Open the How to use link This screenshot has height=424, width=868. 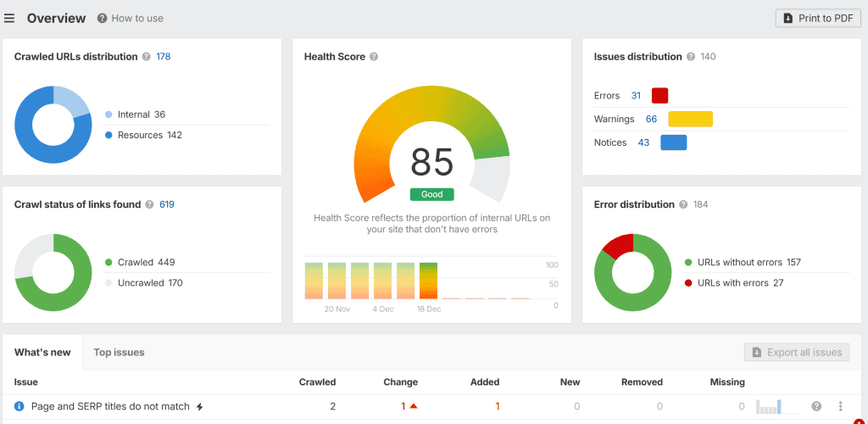[137, 19]
